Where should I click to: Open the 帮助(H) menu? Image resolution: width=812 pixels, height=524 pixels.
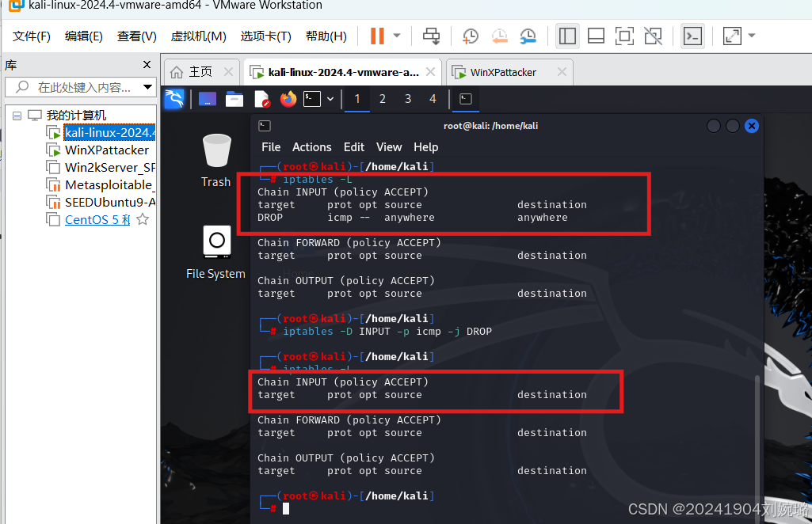coord(326,36)
